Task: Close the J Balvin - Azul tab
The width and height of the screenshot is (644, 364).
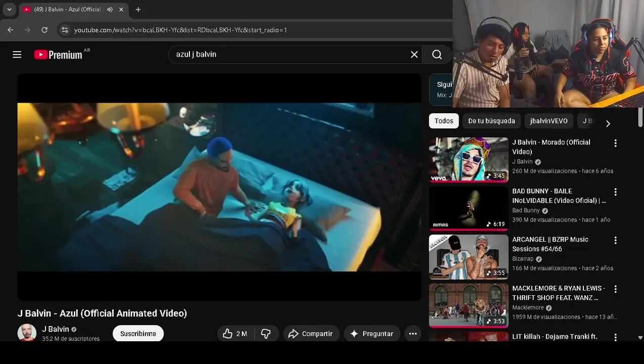Action: [121, 9]
